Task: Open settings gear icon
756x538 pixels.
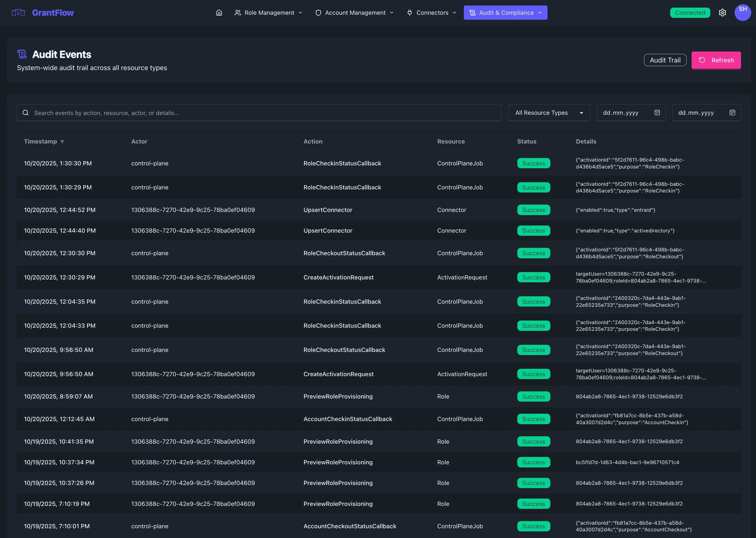Action: pos(722,13)
